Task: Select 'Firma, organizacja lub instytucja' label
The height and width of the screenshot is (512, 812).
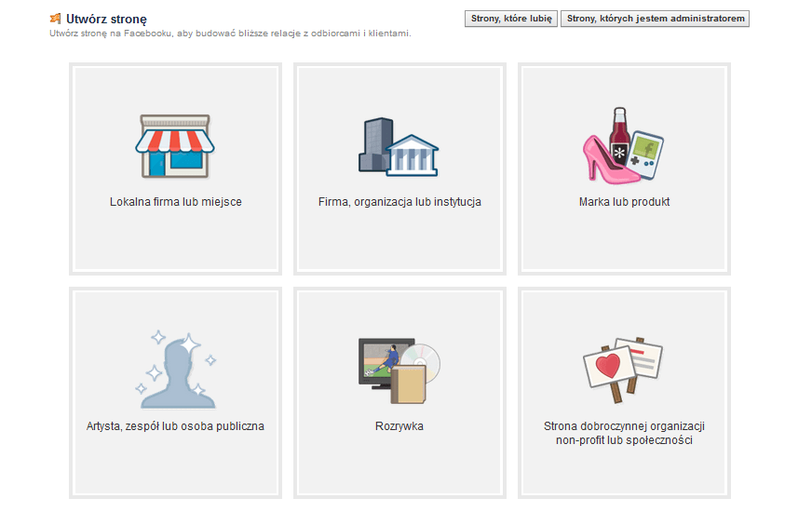Action: [399, 202]
